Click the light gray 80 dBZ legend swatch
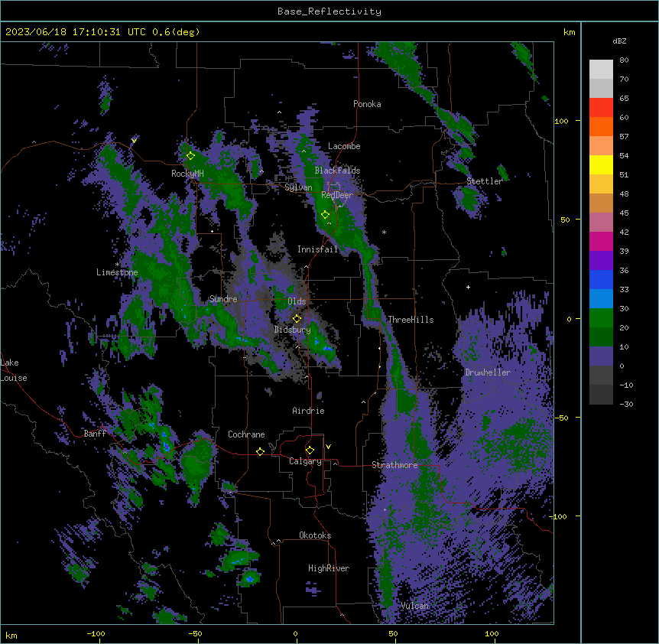659x644 pixels. pyautogui.click(x=601, y=70)
